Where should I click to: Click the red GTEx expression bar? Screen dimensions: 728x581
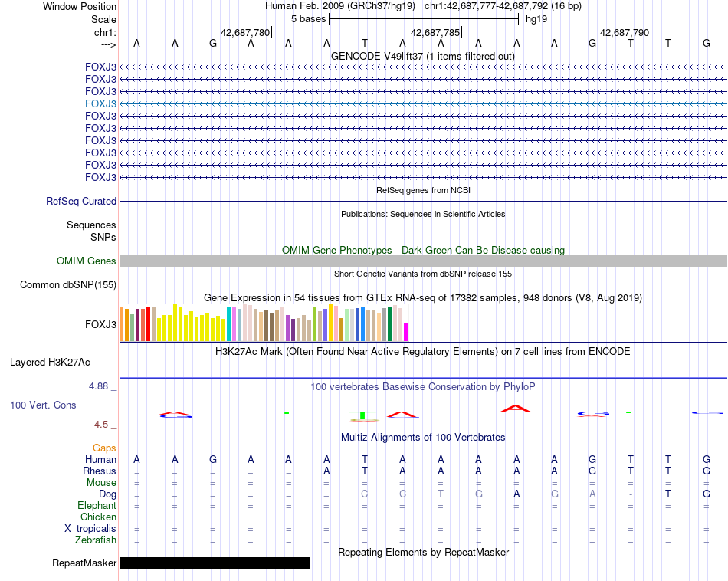click(x=148, y=324)
